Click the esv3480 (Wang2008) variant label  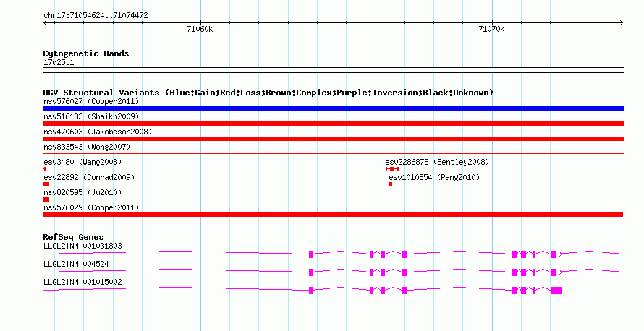(x=82, y=162)
